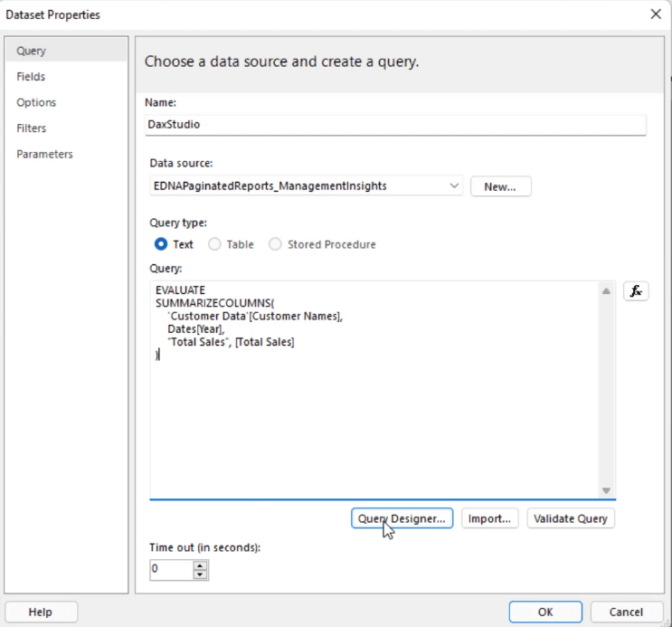Click the Query Designer button
672x627 pixels.
point(402,518)
